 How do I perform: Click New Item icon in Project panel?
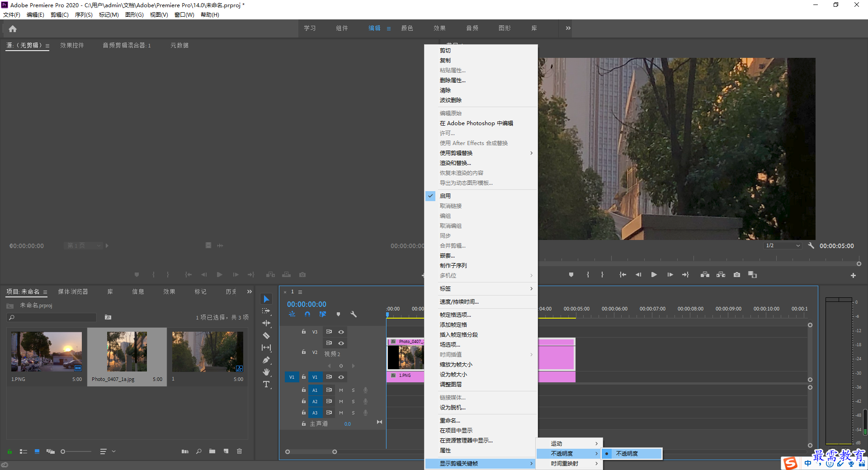point(226,451)
